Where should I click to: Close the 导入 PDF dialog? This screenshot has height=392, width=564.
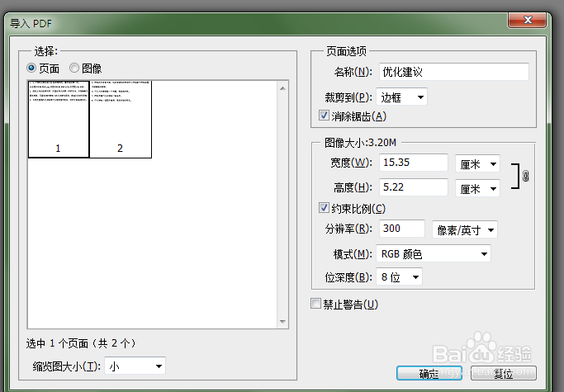point(528,20)
